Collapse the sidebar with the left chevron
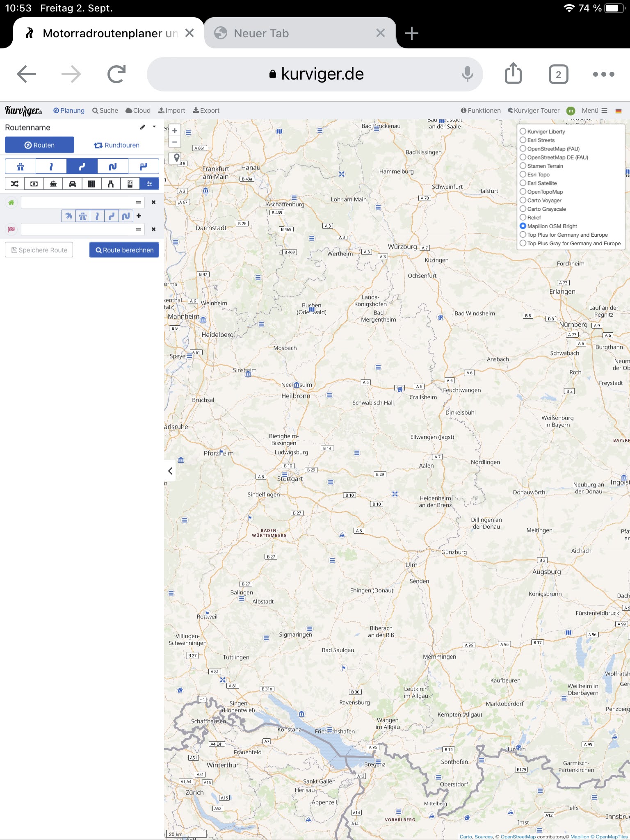Viewport: 630px width, 840px height. tap(170, 471)
